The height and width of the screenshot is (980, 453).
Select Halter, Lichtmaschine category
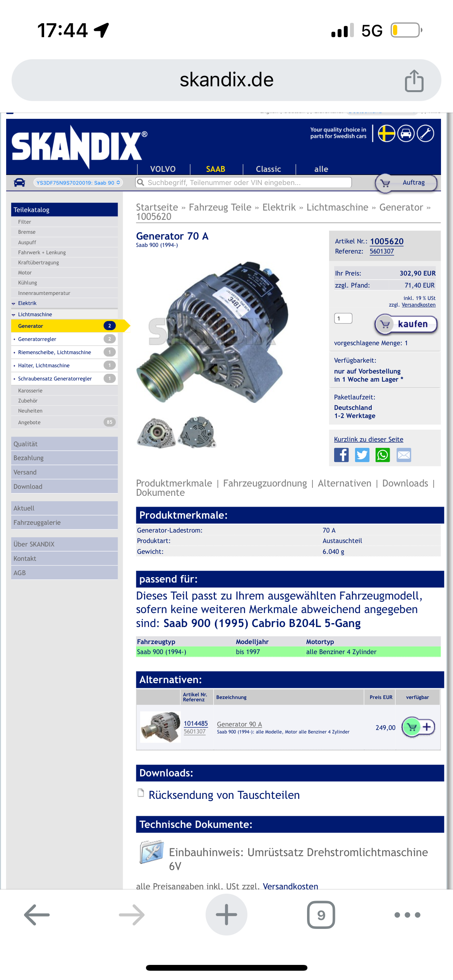coord(64,365)
